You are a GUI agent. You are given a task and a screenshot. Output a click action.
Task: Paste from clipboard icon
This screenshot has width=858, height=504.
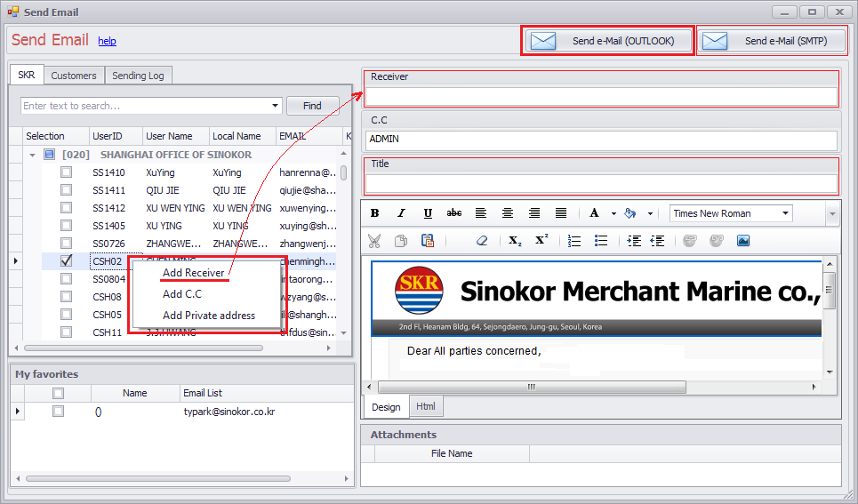(428, 241)
